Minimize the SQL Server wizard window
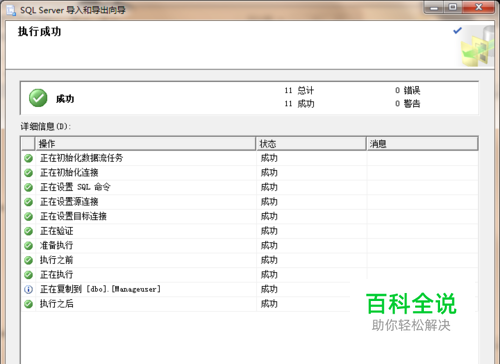This screenshot has width=500, height=364. pos(434,8)
